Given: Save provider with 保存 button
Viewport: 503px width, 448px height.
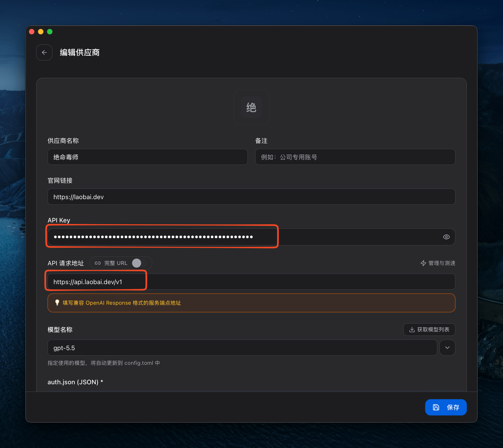Looking at the screenshot, I should [x=446, y=407].
